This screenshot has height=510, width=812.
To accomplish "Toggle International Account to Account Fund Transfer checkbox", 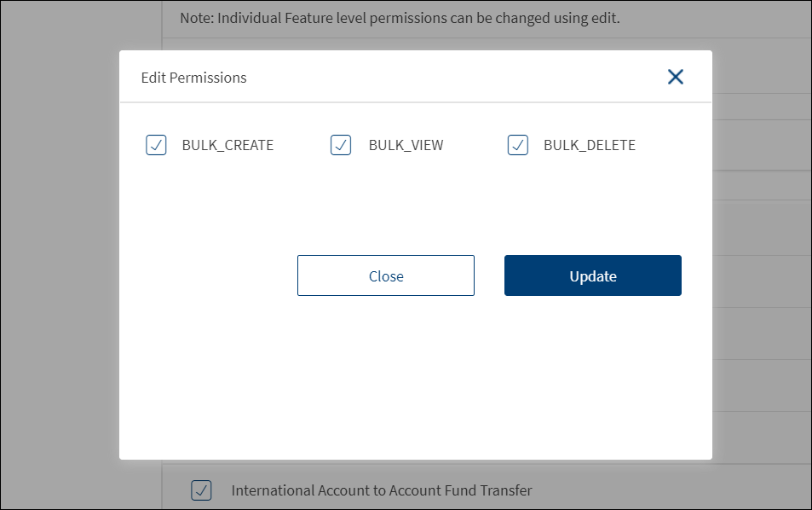I will (x=201, y=490).
